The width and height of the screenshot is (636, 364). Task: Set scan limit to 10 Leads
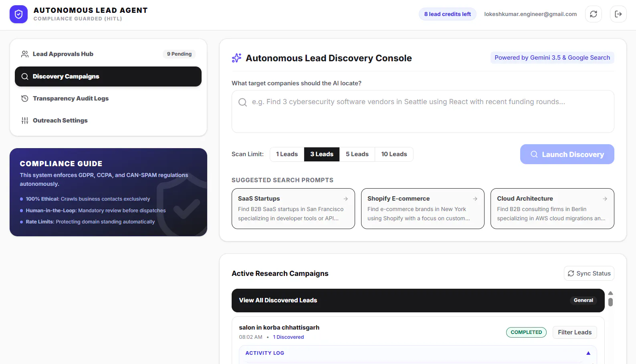click(394, 154)
